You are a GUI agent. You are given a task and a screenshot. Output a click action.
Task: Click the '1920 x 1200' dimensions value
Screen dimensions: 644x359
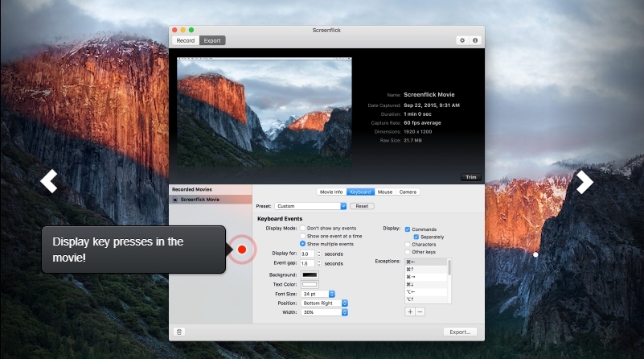click(x=418, y=131)
